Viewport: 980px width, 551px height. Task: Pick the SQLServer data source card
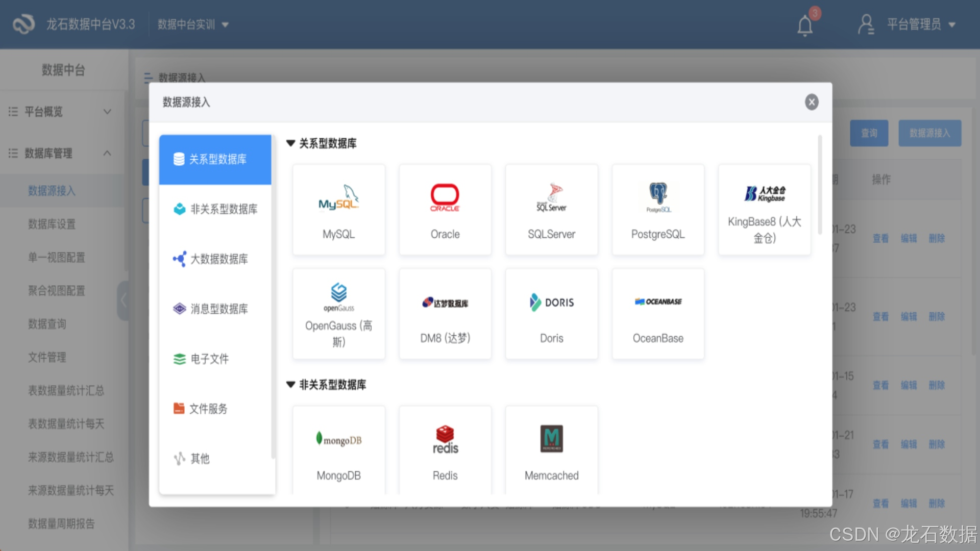tap(551, 210)
